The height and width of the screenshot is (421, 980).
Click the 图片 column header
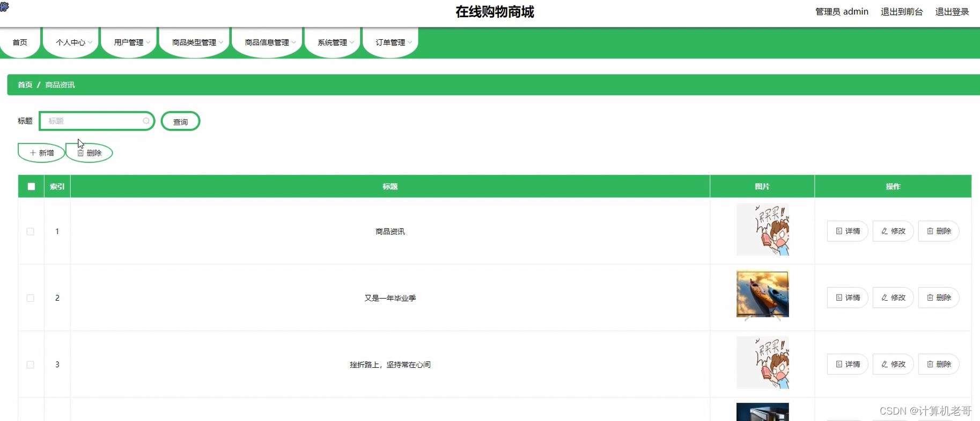tap(762, 186)
